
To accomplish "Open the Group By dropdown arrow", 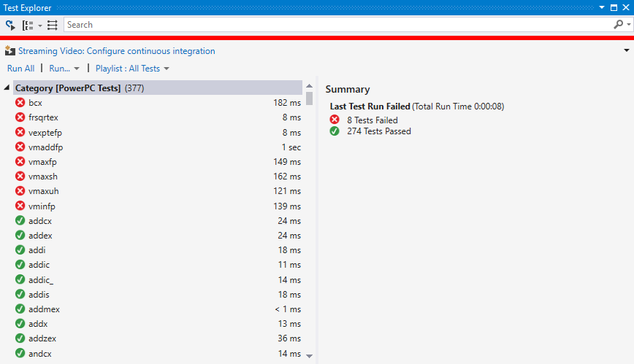I will coord(40,26).
